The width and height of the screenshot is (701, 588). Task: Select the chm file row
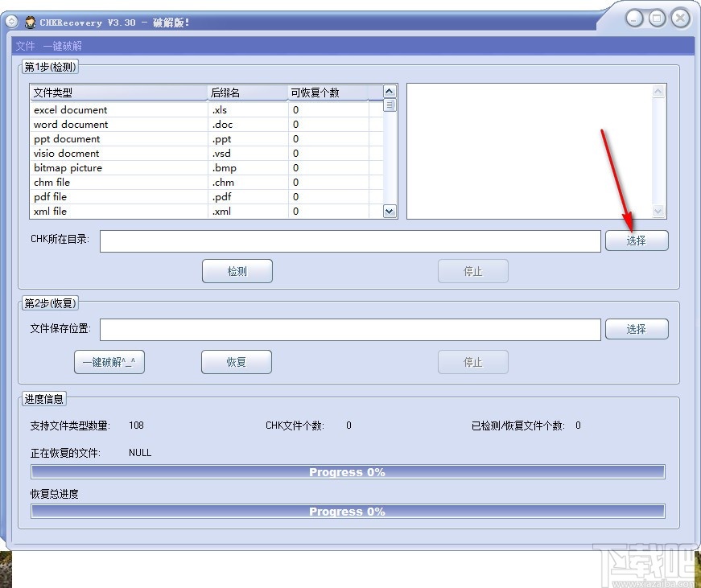[207, 183]
